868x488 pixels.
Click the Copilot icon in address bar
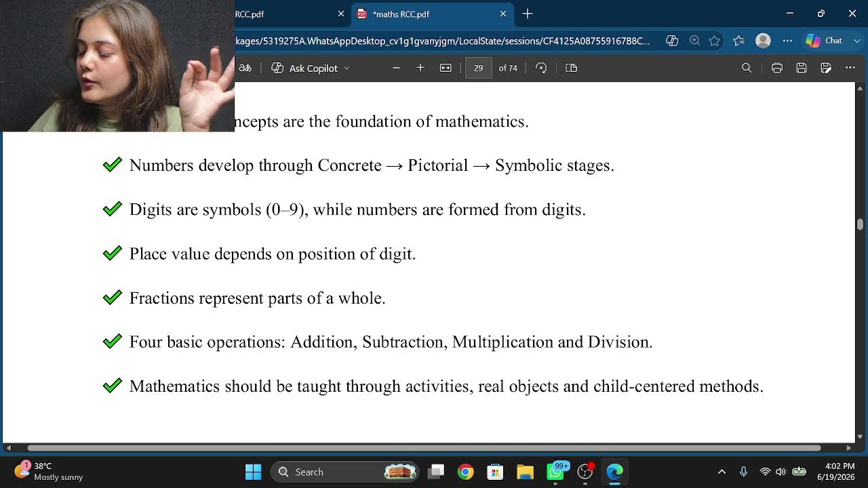click(x=672, y=41)
